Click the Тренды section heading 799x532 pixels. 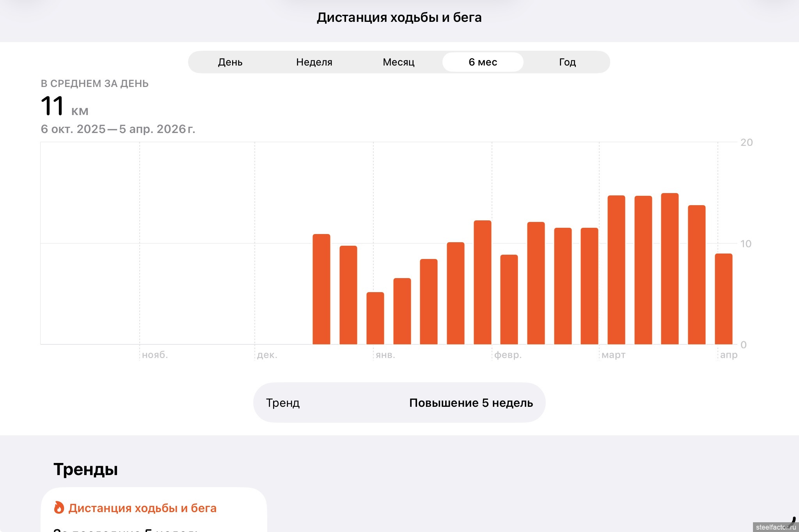tap(85, 469)
